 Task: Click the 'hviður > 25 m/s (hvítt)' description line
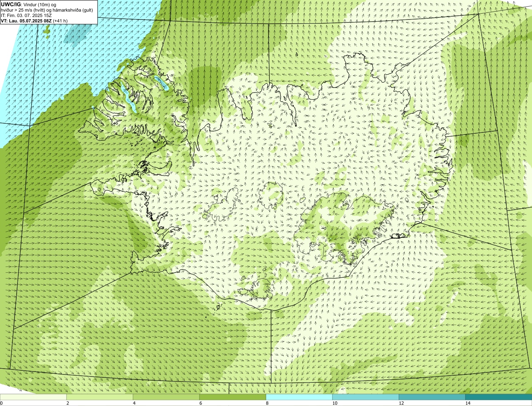pos(47,10)
